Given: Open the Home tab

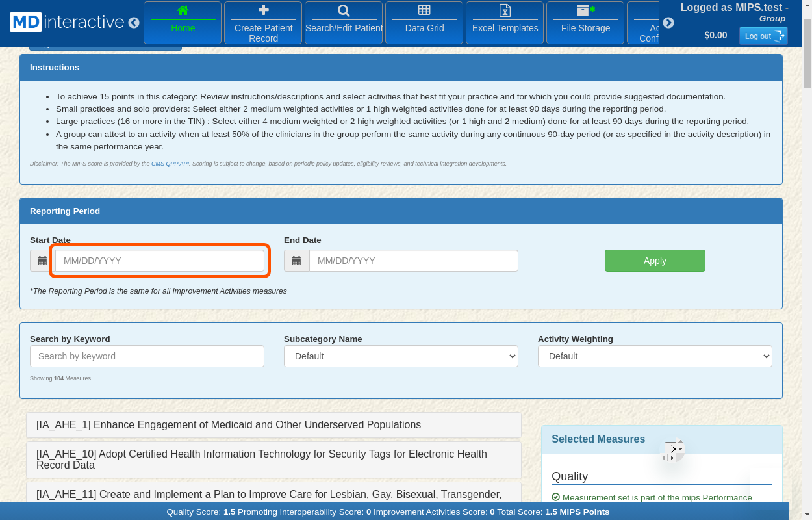Looking at the screenshot, I should tap(183, 23).
